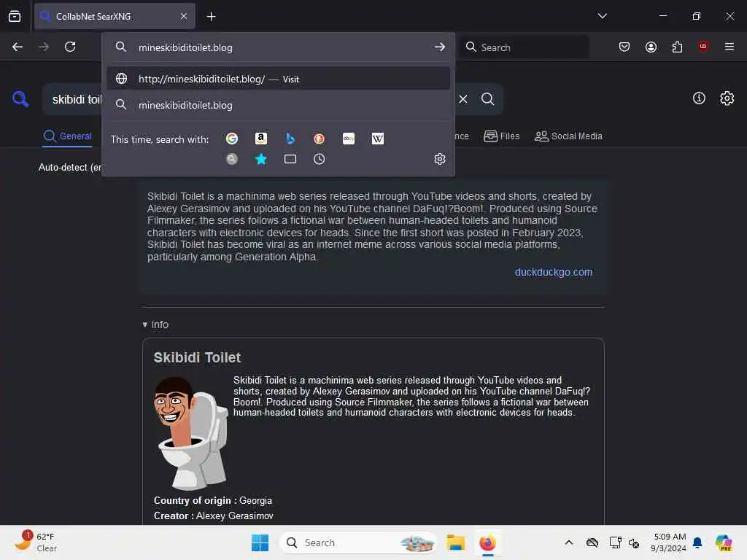Open the clock showing 5:09 AM

tap(669, 542)
